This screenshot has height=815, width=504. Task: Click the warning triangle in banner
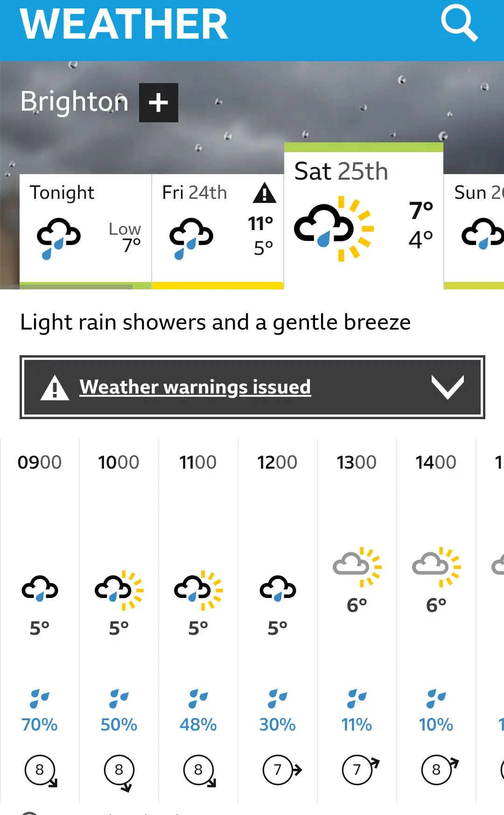[x=55, y=387]
